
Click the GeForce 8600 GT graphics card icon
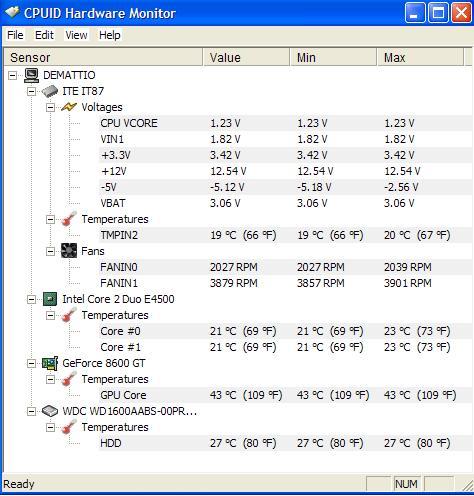pos(50,363)
